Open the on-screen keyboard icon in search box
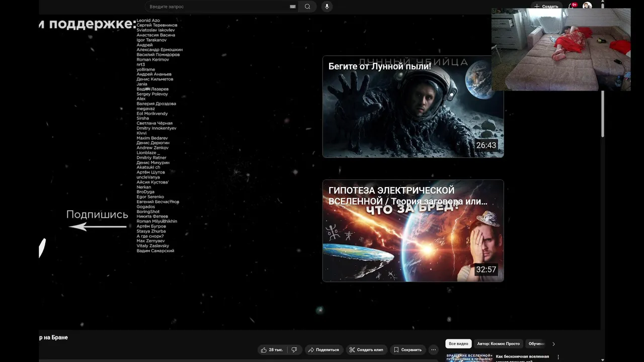This screenshot has width=644, height=362. tap(293, 7)
